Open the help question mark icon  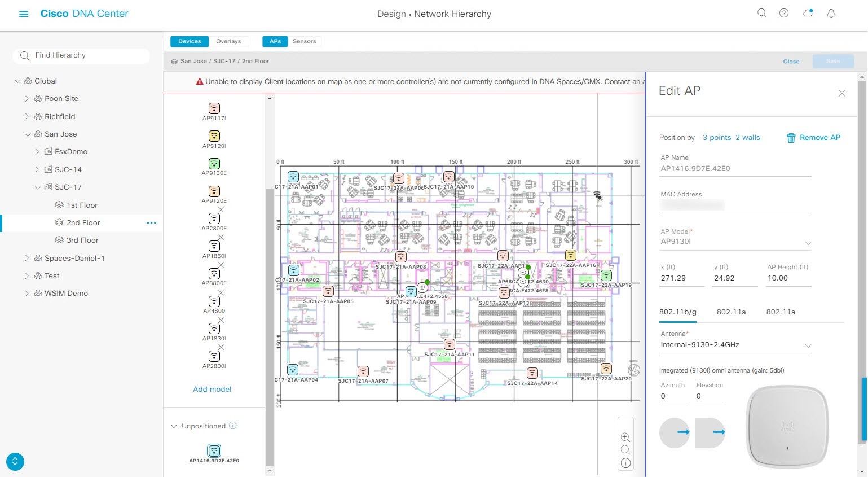(784, 14)
